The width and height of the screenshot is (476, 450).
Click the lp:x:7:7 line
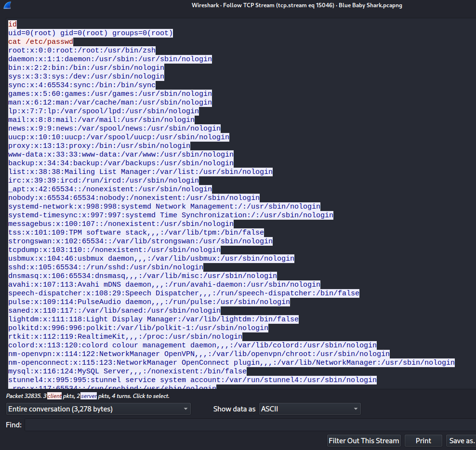tap(104, 111)
